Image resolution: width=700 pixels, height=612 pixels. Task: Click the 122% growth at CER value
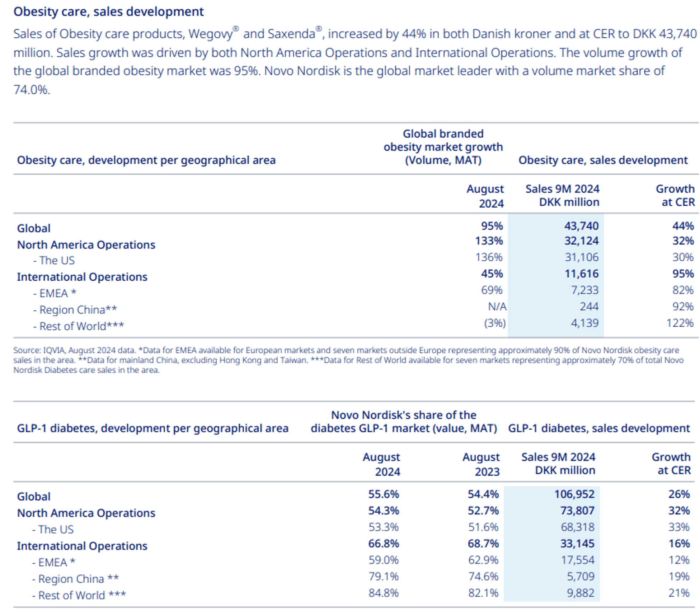pos(680,323)
